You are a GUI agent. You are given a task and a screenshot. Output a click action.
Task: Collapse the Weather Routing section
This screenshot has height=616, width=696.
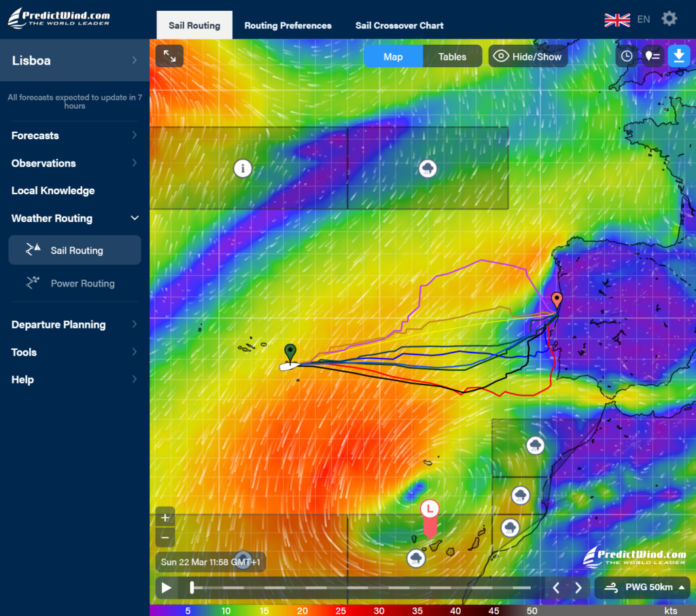point(135,218)
